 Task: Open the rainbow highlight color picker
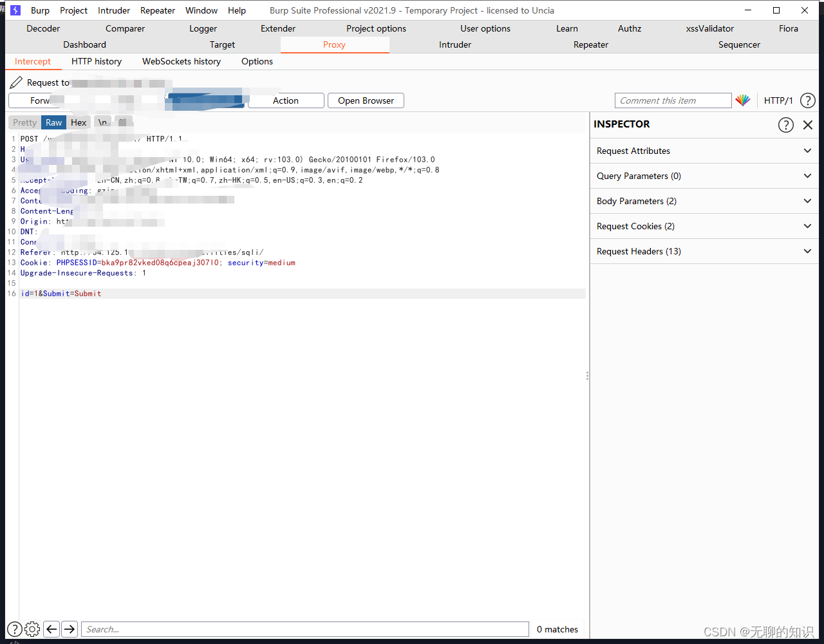pos(743,100)
